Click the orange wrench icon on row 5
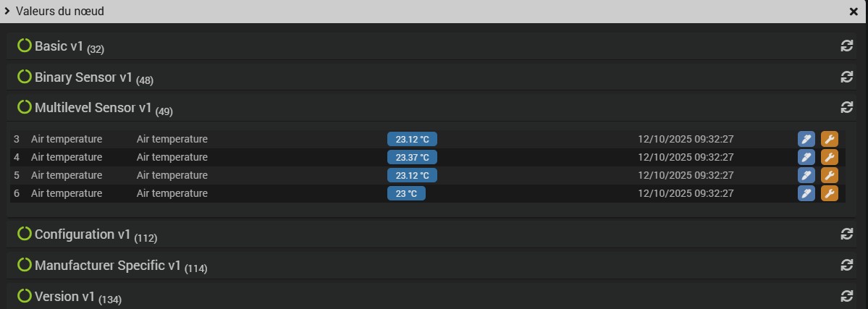The width and height of the screenshot is (868, 309). 830,175
